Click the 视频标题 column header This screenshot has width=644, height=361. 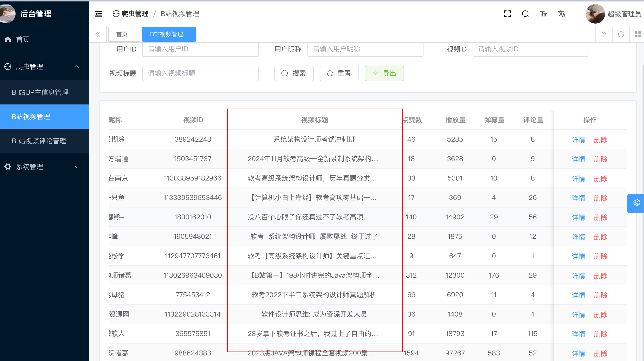coord(314,120)
